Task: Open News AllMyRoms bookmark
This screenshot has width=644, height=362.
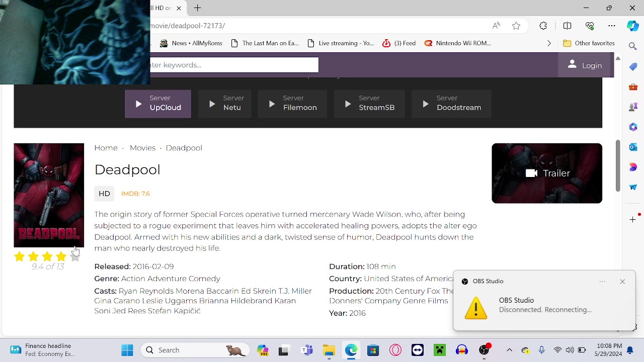Action: click(191, 43)
